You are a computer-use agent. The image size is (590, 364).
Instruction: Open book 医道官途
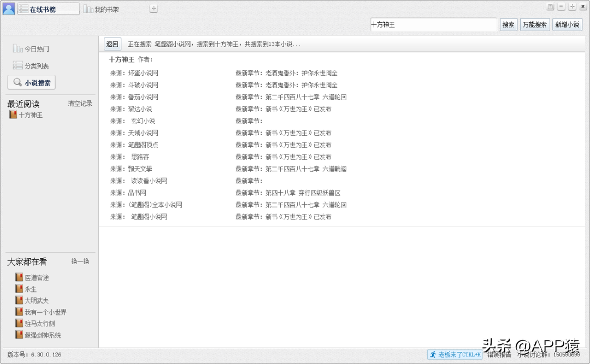coord(37,278)
